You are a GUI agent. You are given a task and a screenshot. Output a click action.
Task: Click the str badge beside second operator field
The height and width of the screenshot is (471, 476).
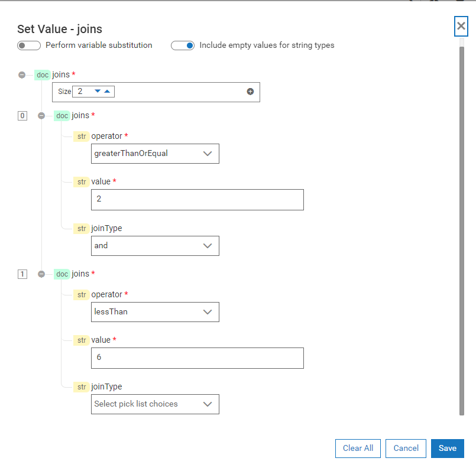pos(81,294)
